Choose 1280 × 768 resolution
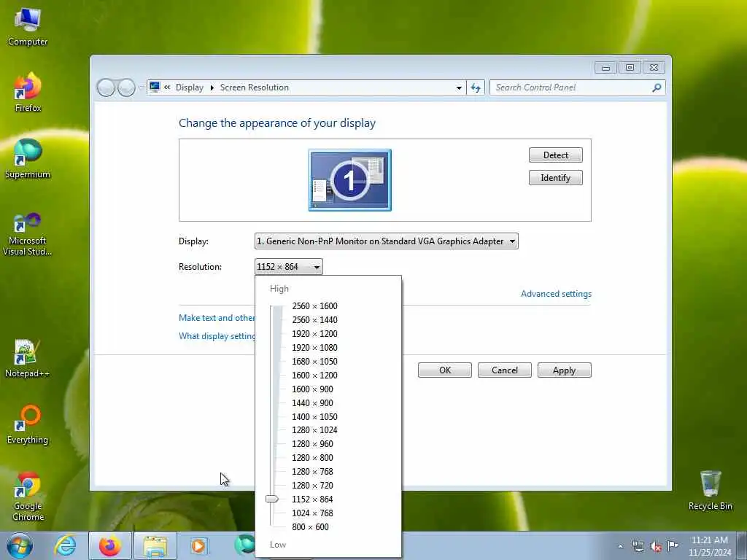 click(x=312, y=471)
